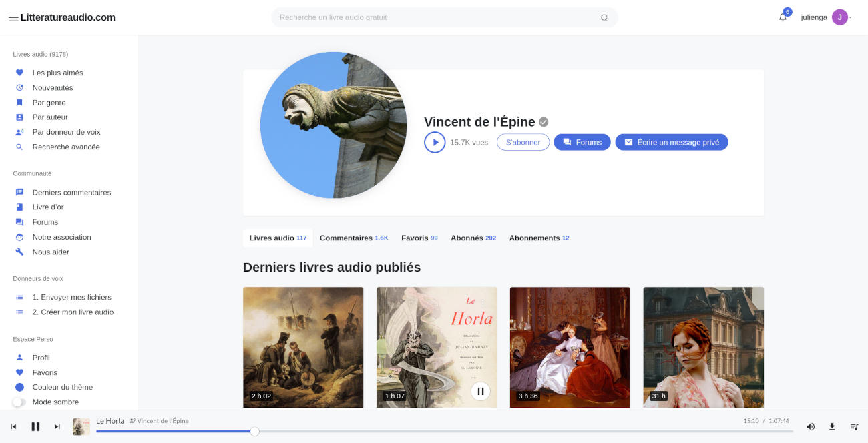
Task: Click the search magnifier icon
Action: 604,17
